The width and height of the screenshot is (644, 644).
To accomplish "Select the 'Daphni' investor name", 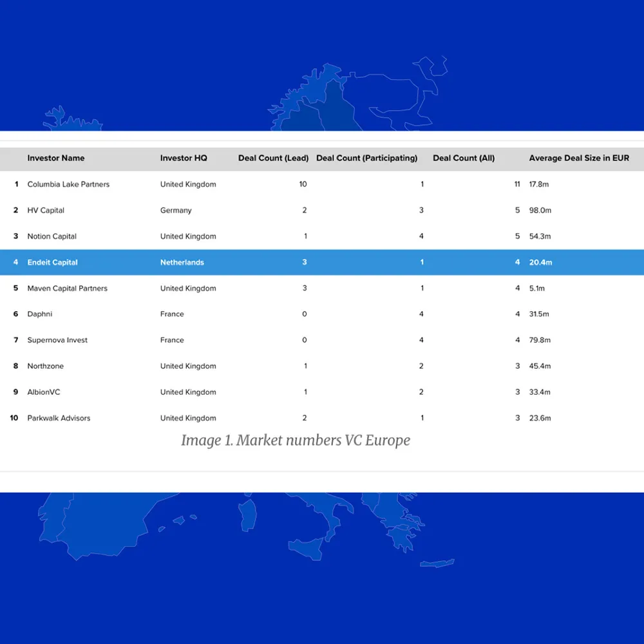I will pyautogui.click(x=40, y=314).
